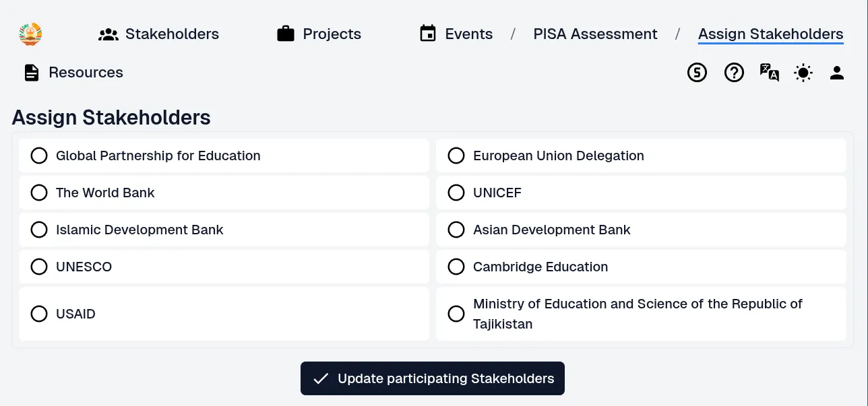Select The World Bank option
868x406 pixels.
click(x=39, y=193)
